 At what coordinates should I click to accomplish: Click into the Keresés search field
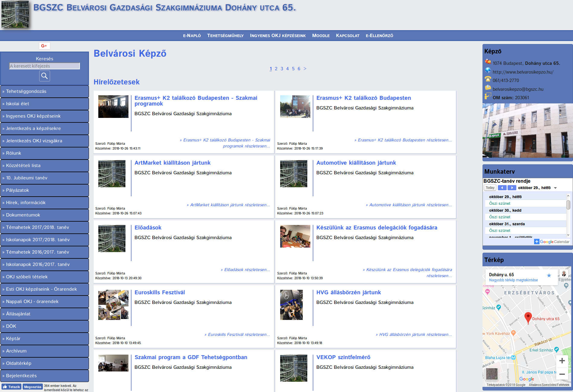(45, 66)
